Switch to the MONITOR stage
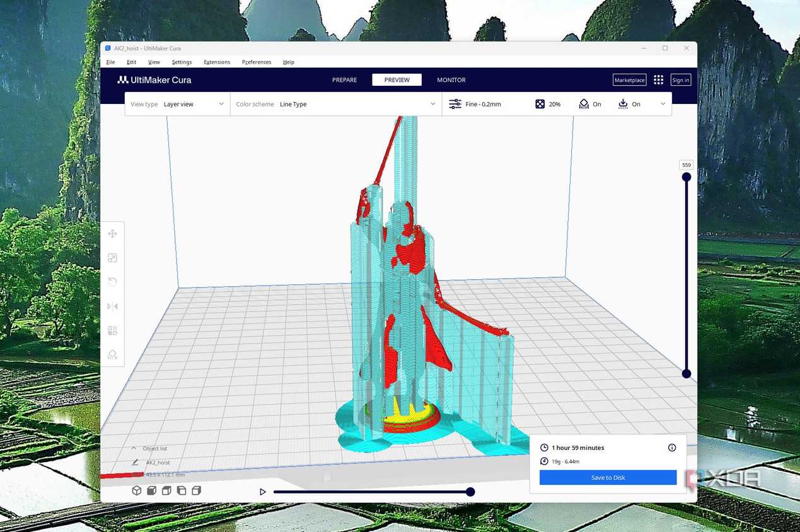The width and height of the screenshot is (800, 532). [x=451, y=80]
